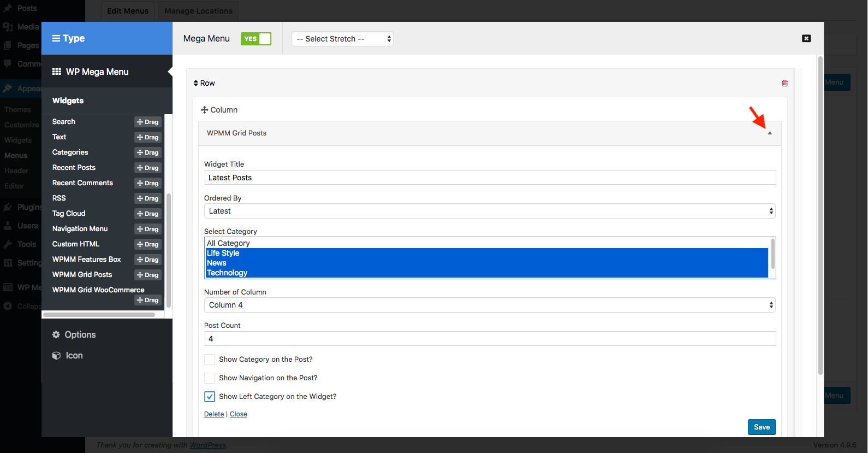Click the Row sort handle icon
Viewport: 868px width, 453px height.
(x=195, y=83)
